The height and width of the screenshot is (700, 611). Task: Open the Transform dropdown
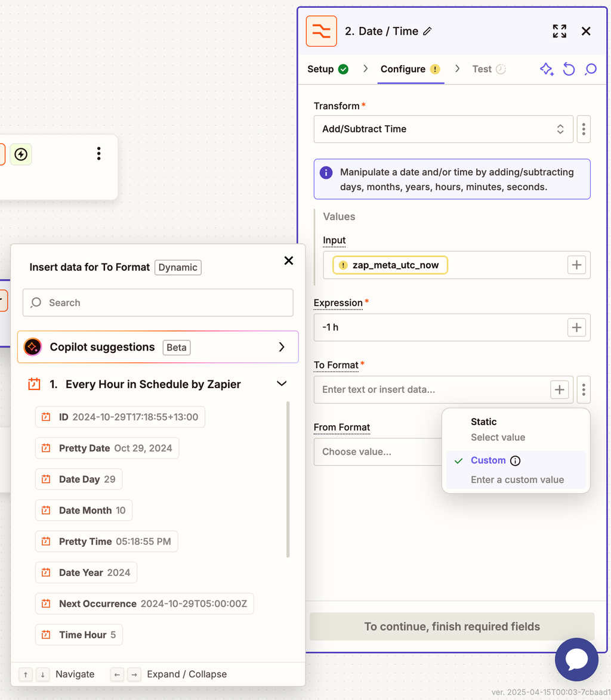tap(443, 129)
